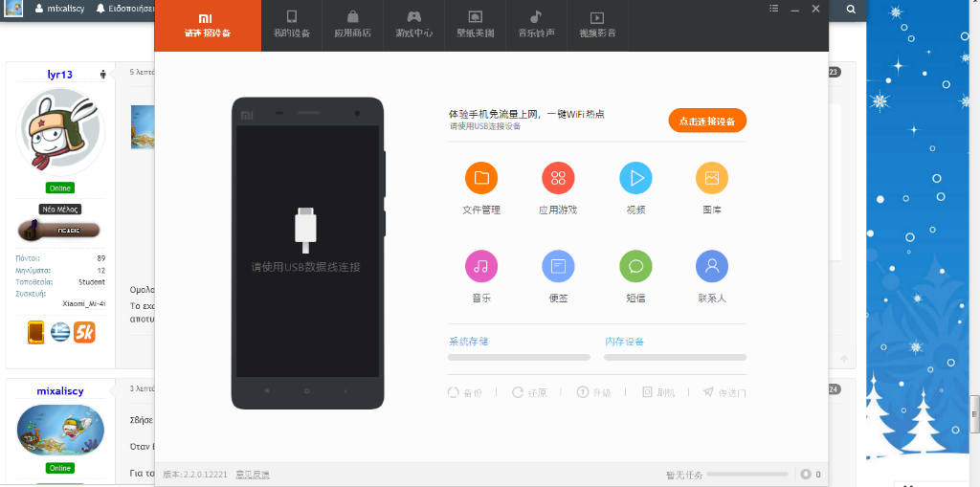The width and height of the screenshot is (980, 487).
Task: Click the system storage (系统存储) progress bar
Action: tap(519, 357)
